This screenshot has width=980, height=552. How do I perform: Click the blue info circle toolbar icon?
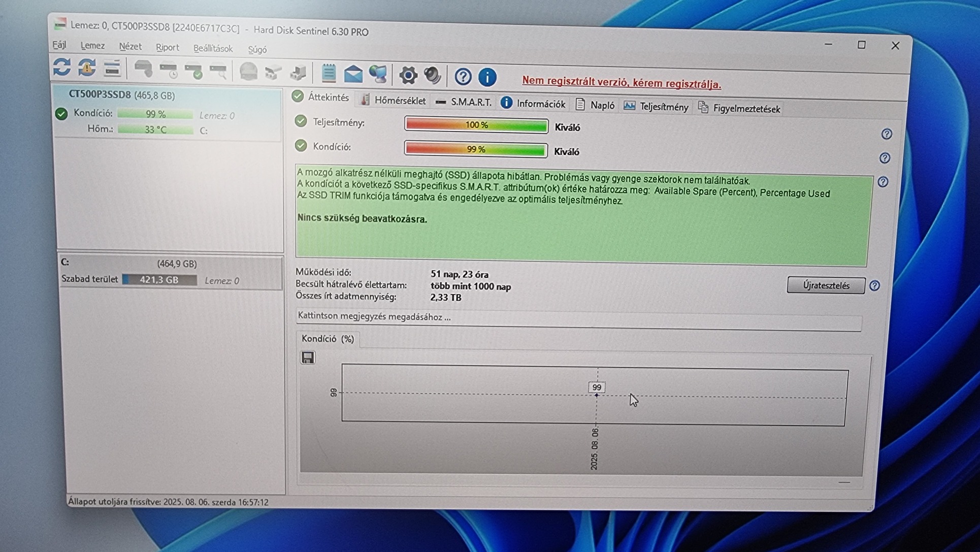pyautogui.click(x=487, y=77)
